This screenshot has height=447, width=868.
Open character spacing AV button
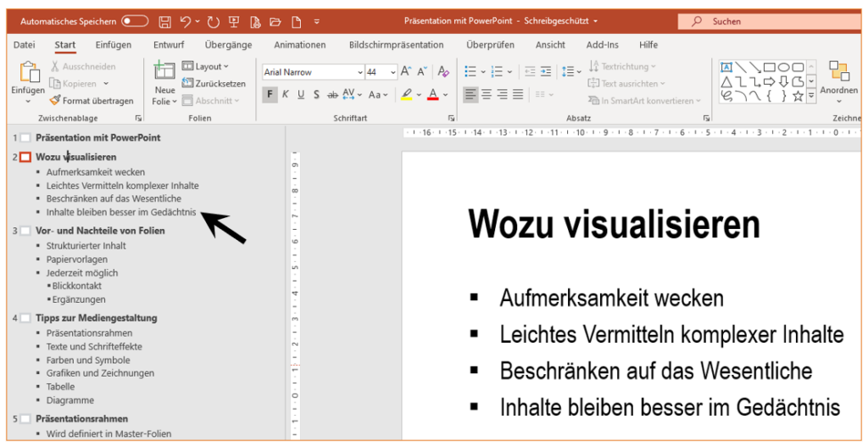[352, 94]
